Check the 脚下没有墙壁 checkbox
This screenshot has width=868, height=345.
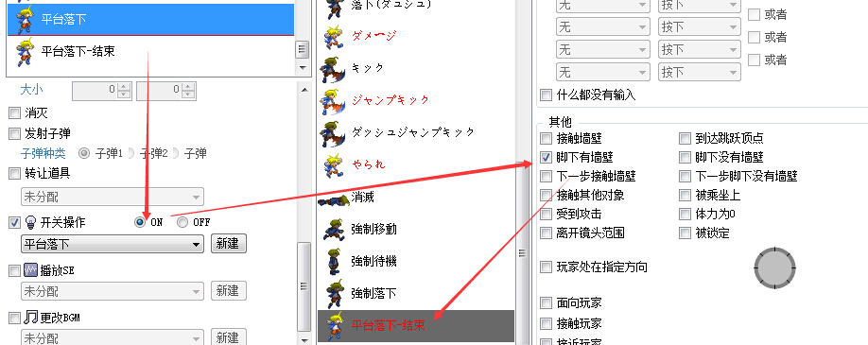point(686,158)
